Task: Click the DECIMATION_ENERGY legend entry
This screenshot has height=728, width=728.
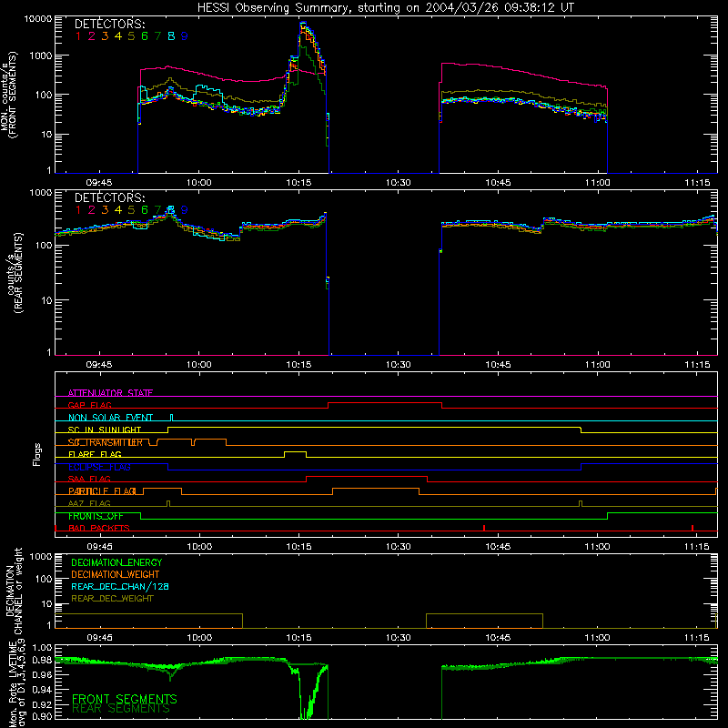Action: 116,562
